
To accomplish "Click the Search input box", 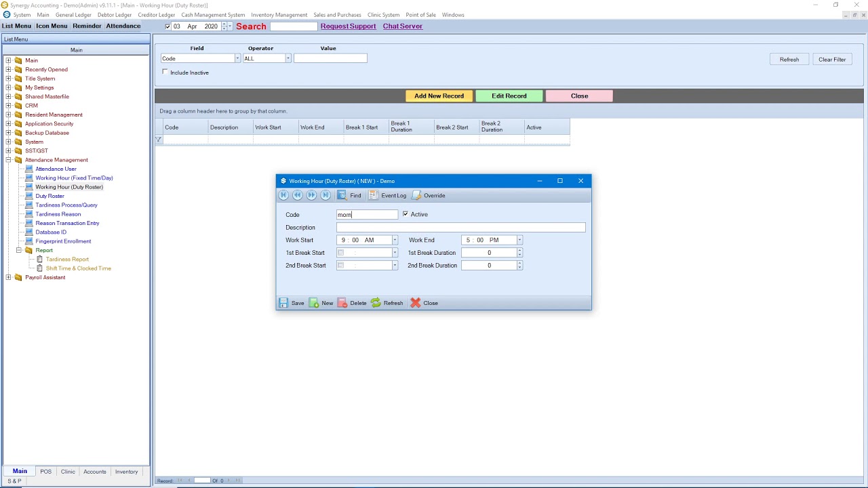I will click(x=294, y=26).
